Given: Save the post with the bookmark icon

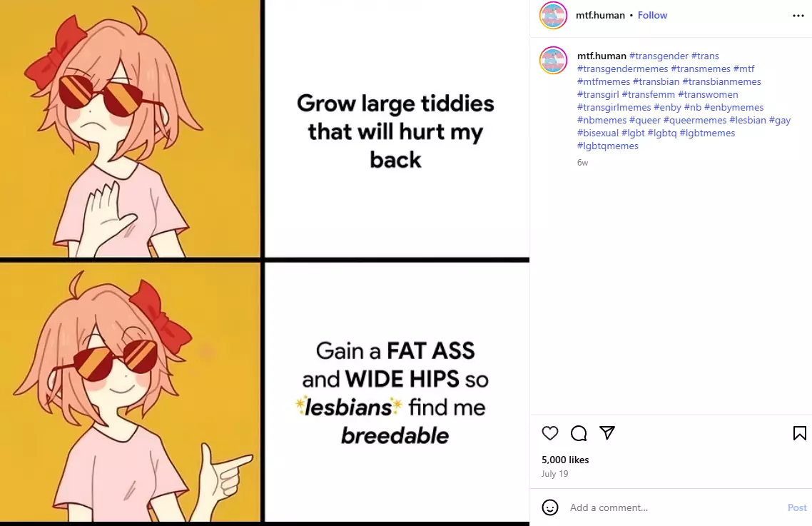Looking at the screenshot, I should [800, 433].
